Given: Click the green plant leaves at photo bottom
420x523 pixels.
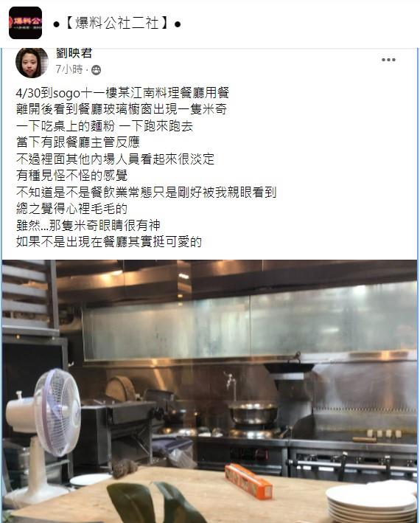Looking at the screenshot, I should pyautogui.click(x=156, y=503).
